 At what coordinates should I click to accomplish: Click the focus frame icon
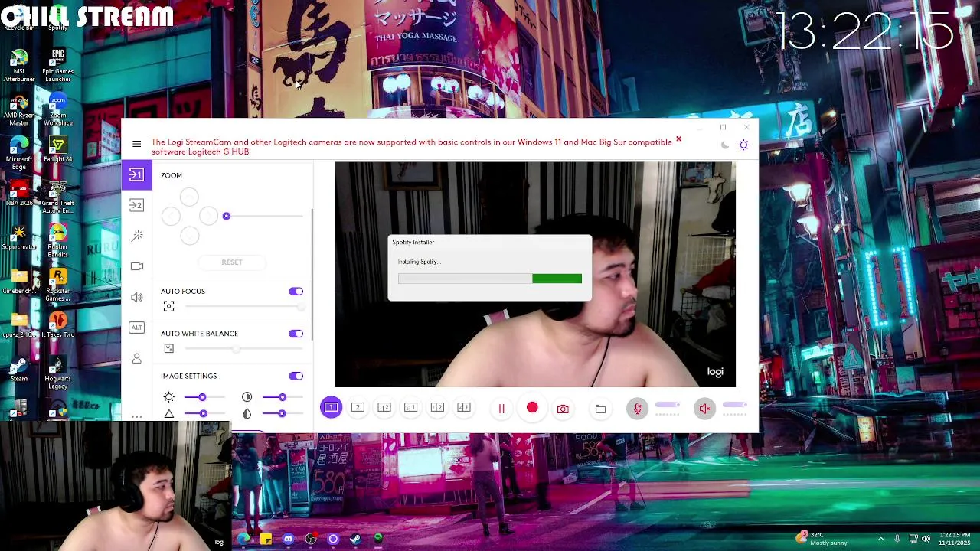[169, 306]
